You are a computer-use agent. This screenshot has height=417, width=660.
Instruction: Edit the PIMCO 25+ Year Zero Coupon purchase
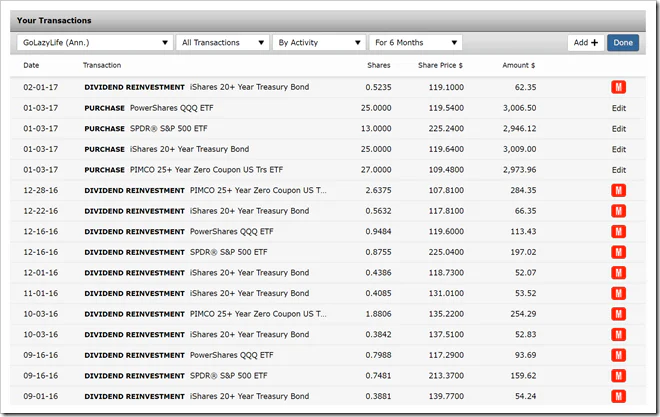(x=619, y=170)
